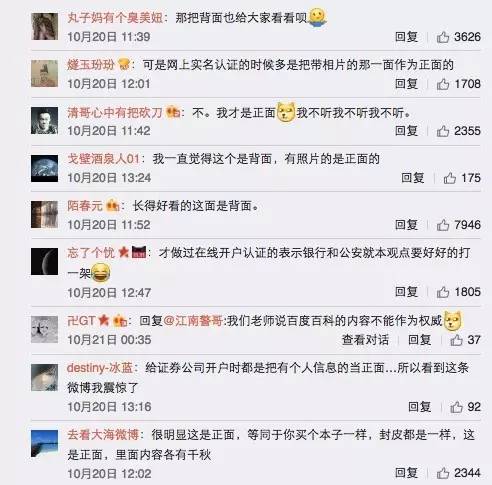Thumbs-up the destiny-冰蓝 comment
This screenshot has height=485, width=492.
pos(456,407)
